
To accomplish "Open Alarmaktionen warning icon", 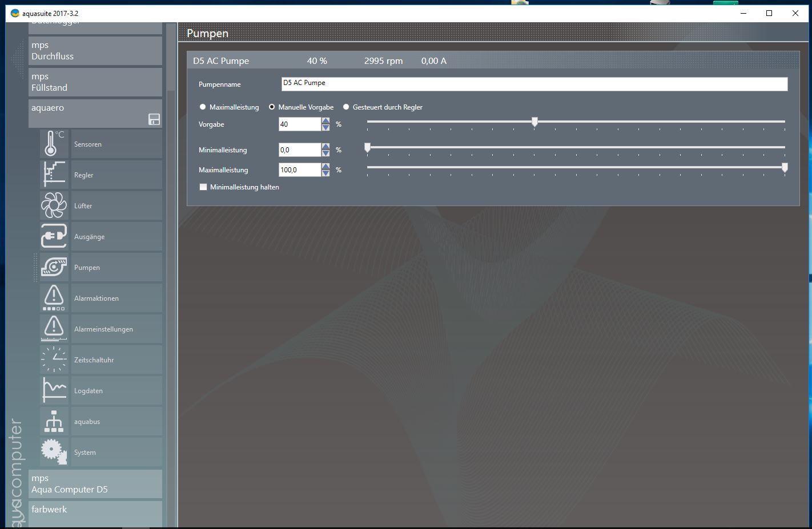I will tap(54, 298).
